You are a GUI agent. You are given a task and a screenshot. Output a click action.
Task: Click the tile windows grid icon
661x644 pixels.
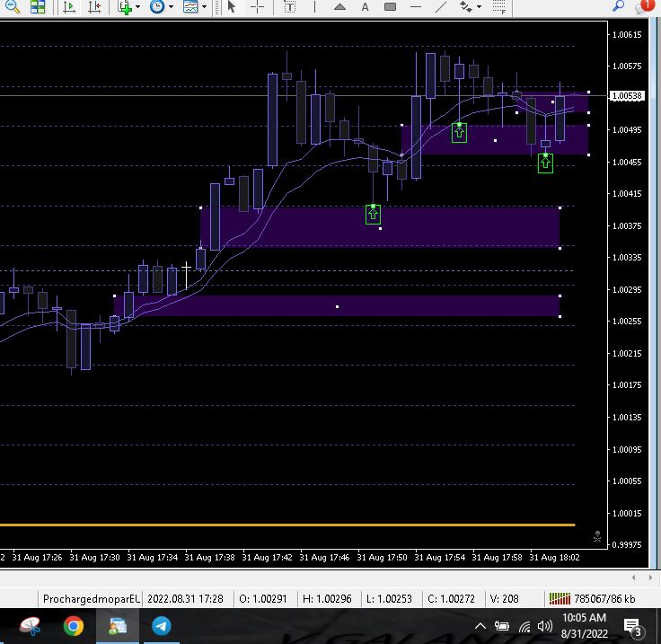(x=38, y=6)
